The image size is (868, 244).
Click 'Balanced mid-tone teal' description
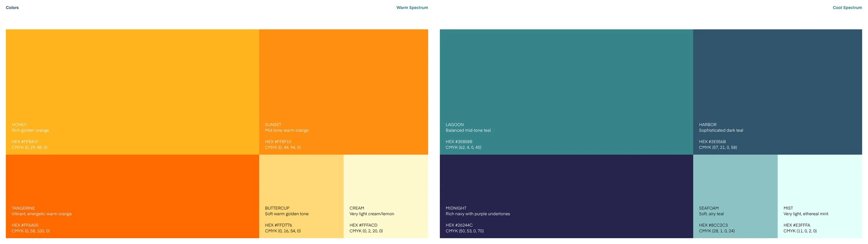(468, 131)
